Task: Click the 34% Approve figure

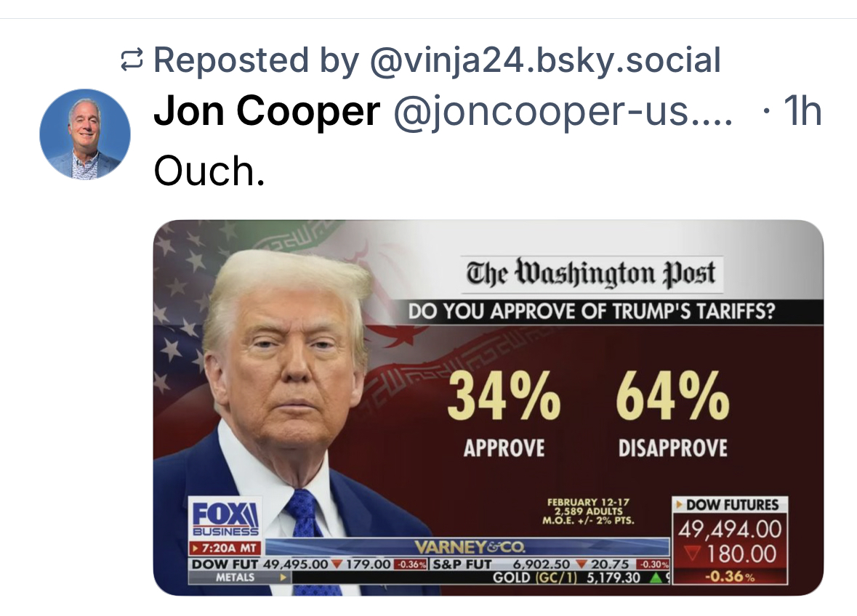Action: [504, 396]
